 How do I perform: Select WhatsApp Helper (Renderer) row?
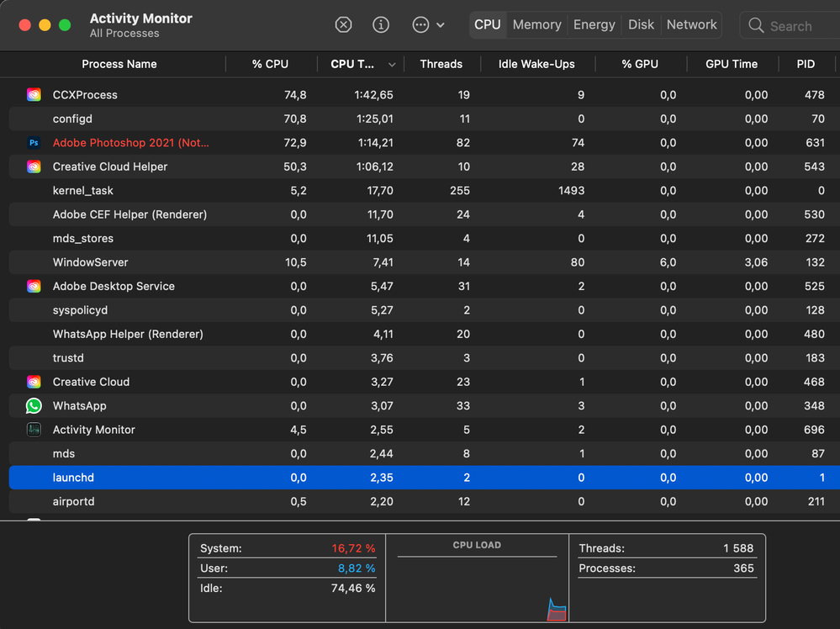425,334
